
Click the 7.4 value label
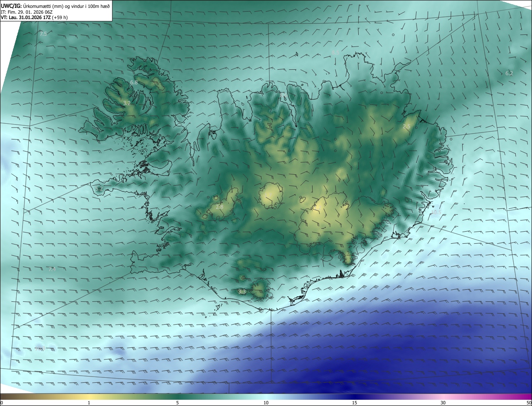click(x=52, y=269)
